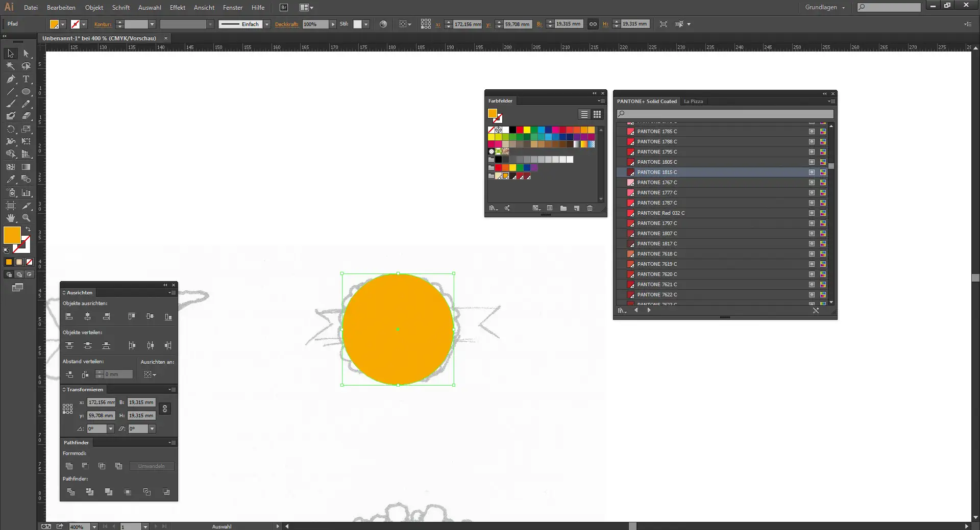
Task: Select the Zeichenstift (Pen) tool
Action: pyautogui.click(x=10, y=79)
